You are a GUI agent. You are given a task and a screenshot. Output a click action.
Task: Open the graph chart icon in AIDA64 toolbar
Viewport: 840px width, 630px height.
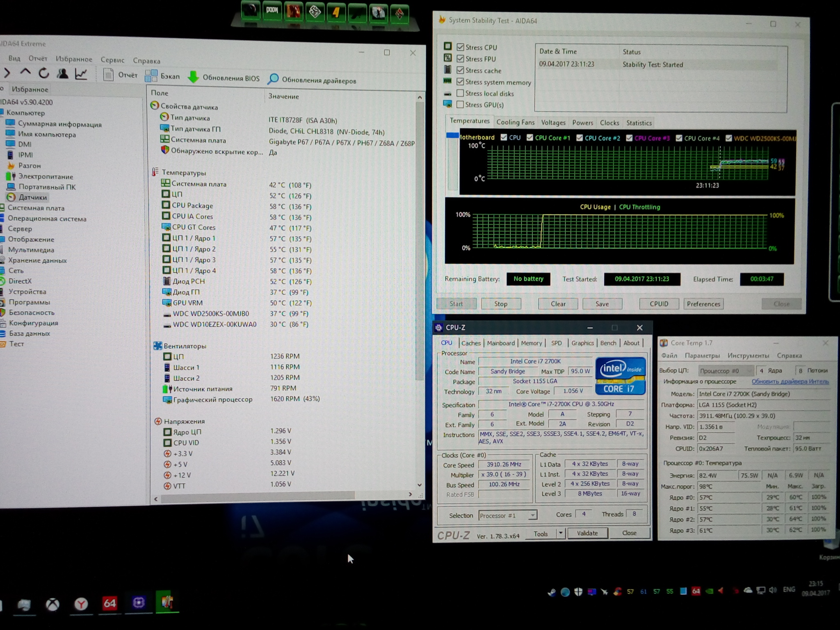(x=81, y=74)
